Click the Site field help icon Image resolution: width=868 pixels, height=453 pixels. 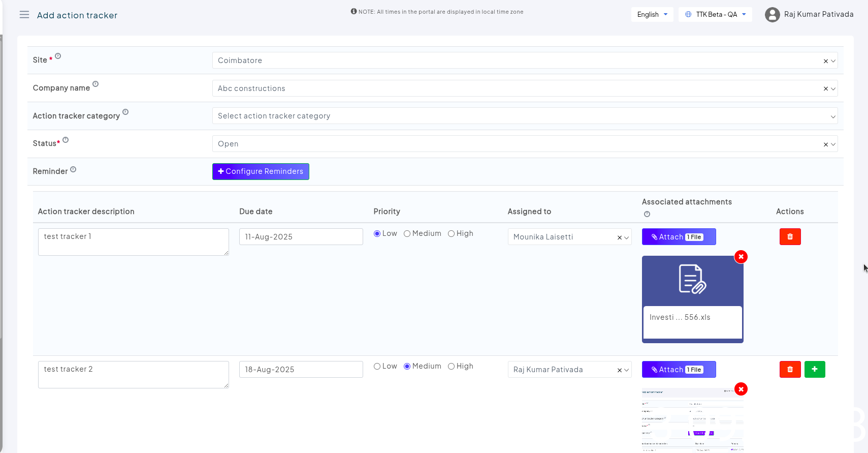point(58,56)
